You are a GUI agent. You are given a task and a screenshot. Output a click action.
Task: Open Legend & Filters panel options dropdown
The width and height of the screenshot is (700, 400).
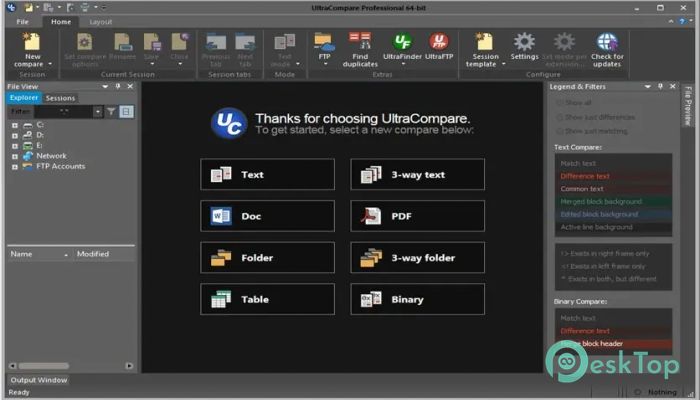tap(647, 86)
